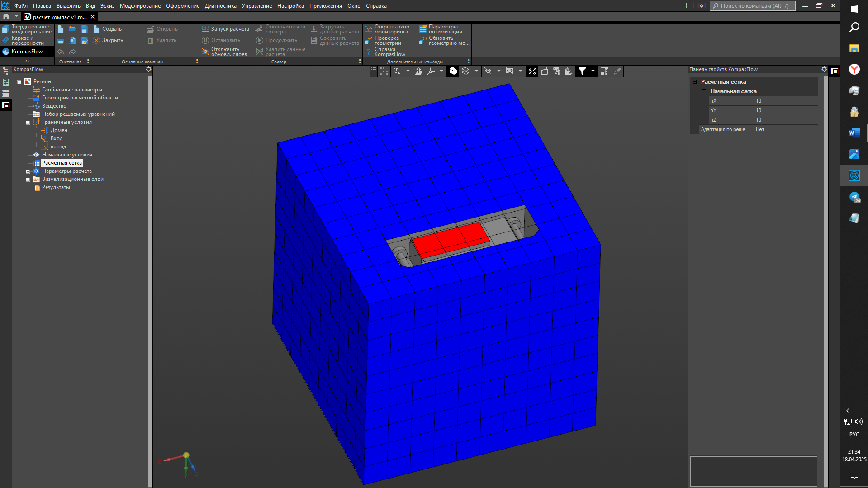868x488 pixels.
Task: Open Параметры оптимизации settings
Action: 445,29
